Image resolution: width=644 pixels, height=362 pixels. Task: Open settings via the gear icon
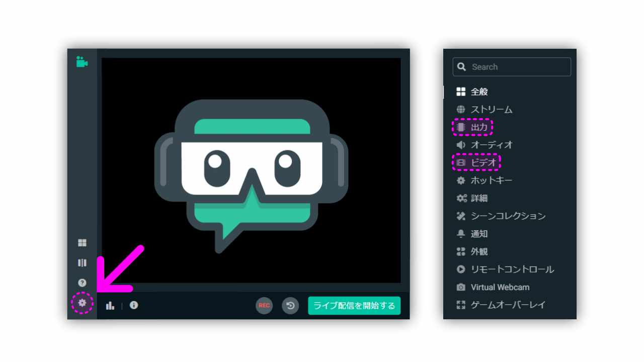point(83,303)
